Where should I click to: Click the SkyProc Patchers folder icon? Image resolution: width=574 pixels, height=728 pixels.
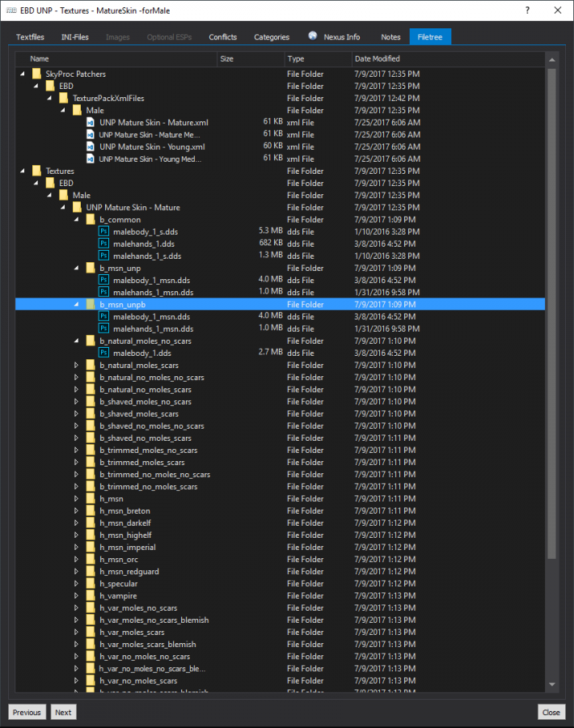[x=36, y=74]
